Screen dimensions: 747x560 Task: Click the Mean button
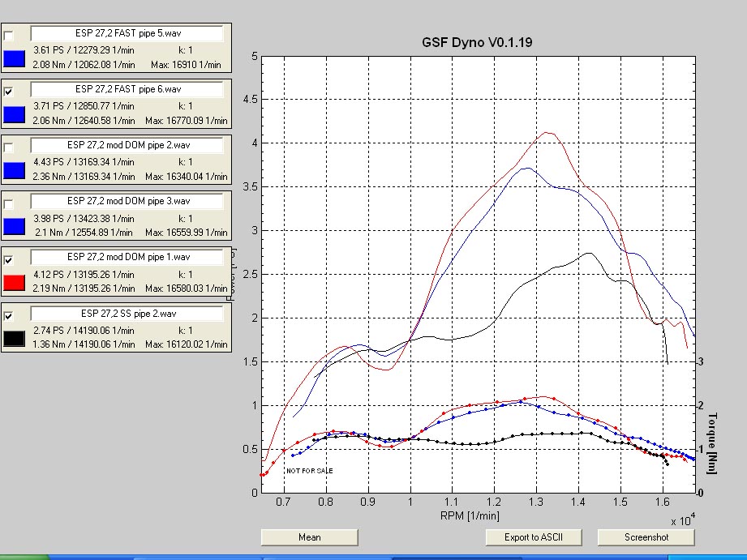click(x=309, y=537)
